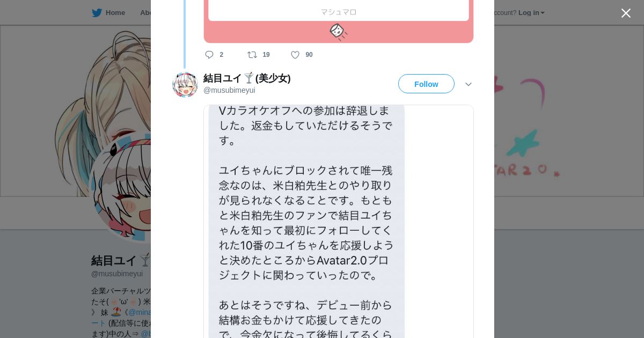Screen dimensions: 644x338
Task: Click the マシュマロ card label
Action: tap(339, 12)
